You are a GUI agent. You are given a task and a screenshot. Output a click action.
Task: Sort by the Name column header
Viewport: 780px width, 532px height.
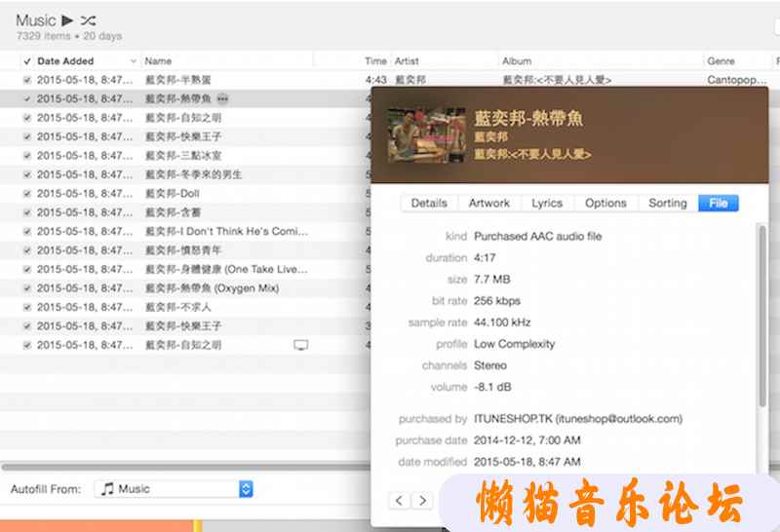pos(158,61)
